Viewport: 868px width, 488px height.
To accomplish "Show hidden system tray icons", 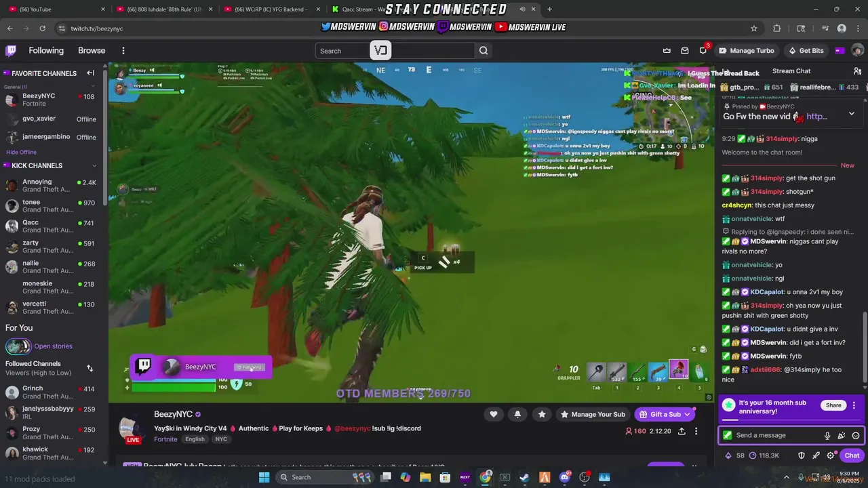I will pos(787,477).
